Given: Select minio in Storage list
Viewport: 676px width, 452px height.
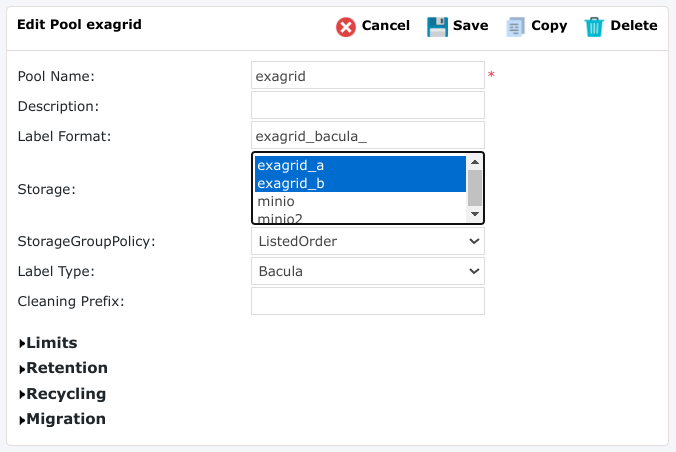Looking at the screenshot, I should click(360, 201).
